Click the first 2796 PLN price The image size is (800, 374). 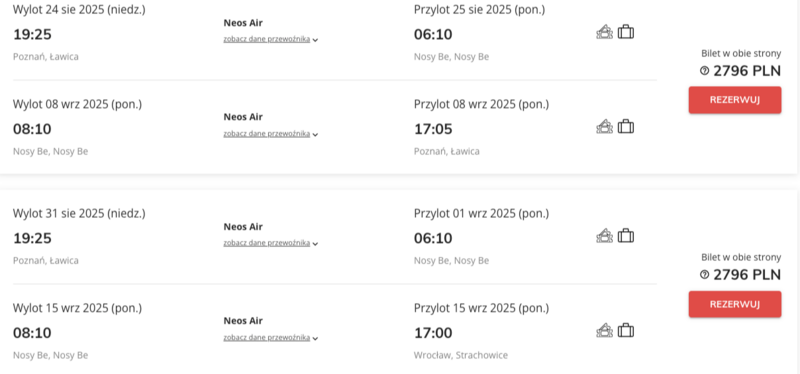pos(747,71)
